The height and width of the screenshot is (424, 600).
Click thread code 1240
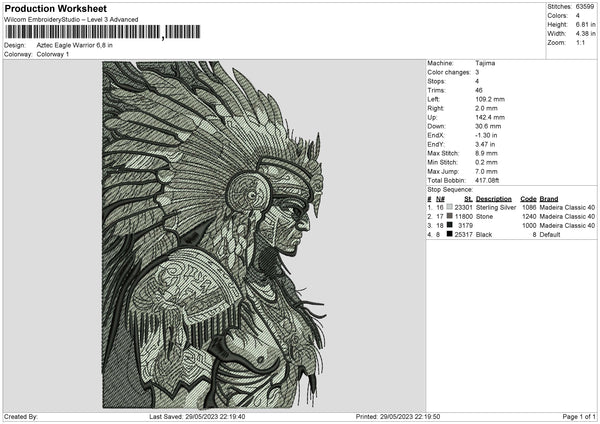(529, 217)
